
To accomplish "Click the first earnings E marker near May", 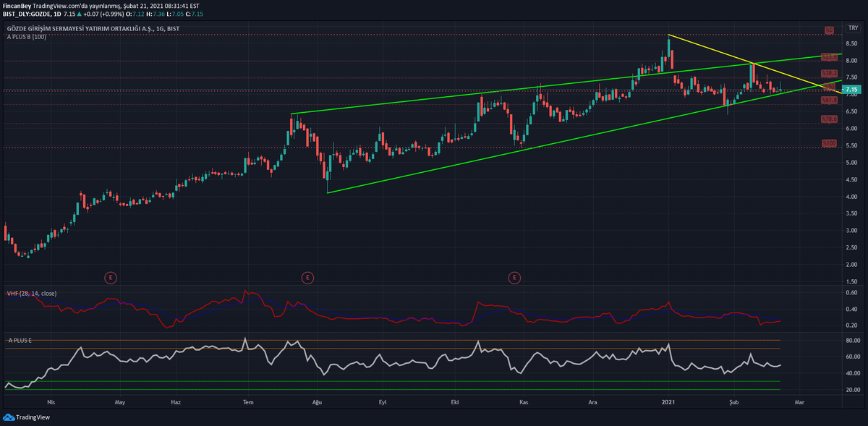I will [x=111, y=276].
